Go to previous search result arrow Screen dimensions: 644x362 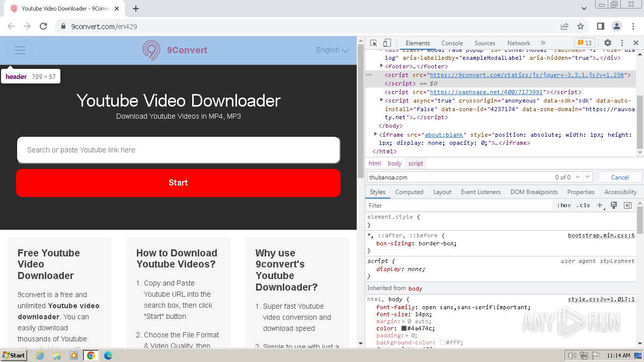[x=578, y=177]
